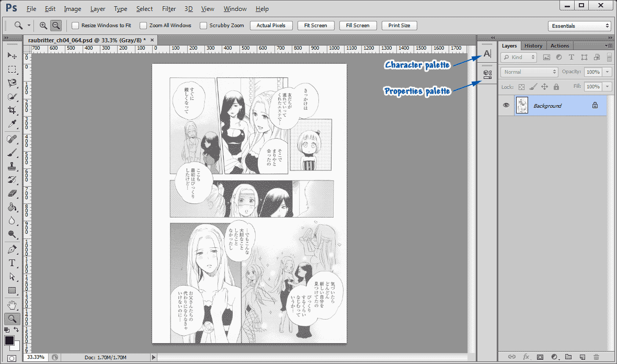
Task: Select the Brush tool
Action: point(12,153)
